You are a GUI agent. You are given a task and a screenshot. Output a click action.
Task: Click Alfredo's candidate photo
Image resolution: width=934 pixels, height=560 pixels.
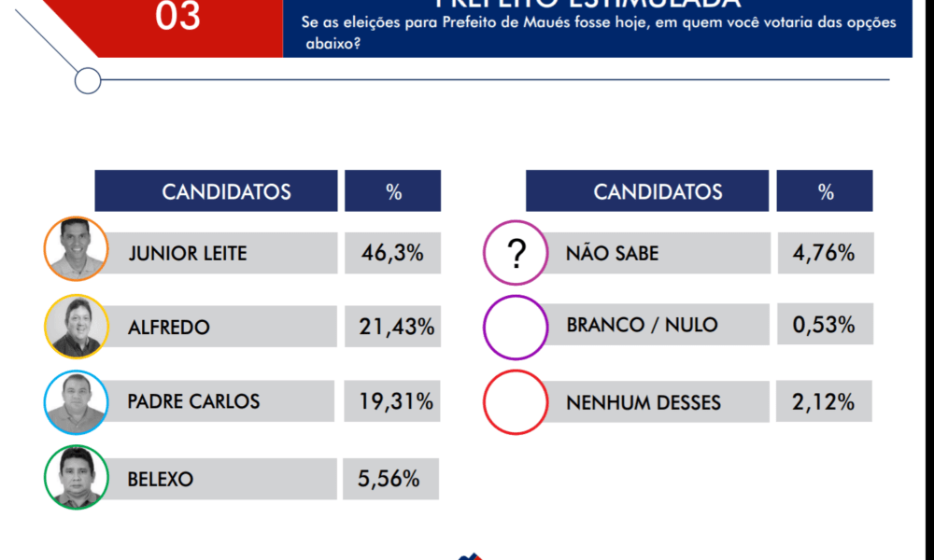tap(77, 326)
